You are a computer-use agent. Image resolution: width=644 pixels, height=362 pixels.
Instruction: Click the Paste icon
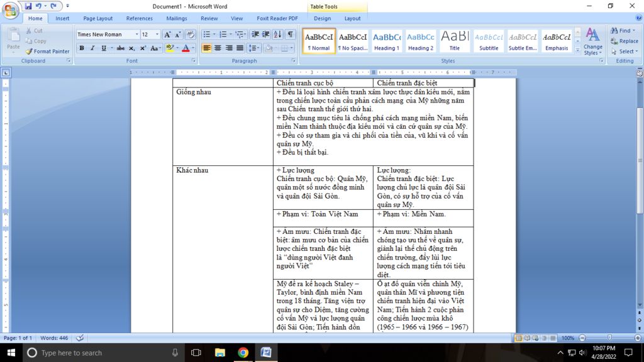click(13, 36)
